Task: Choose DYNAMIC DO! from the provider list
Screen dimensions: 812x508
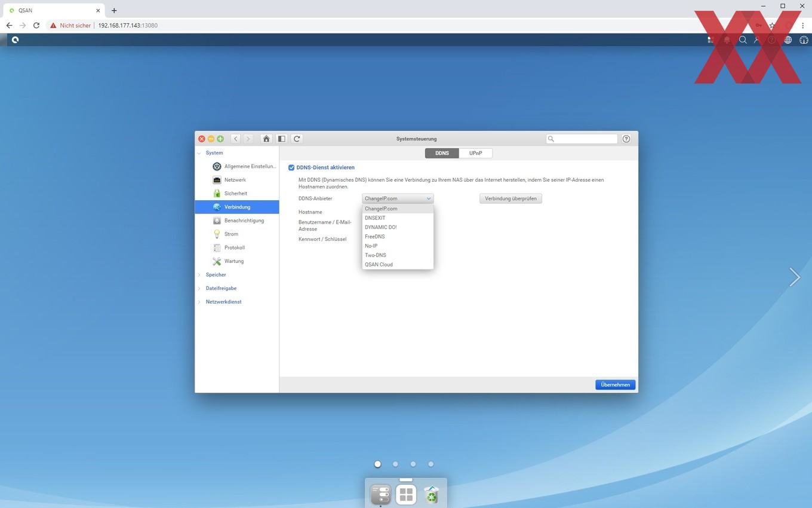Action: pyautogui.click(x=398, y=227)
